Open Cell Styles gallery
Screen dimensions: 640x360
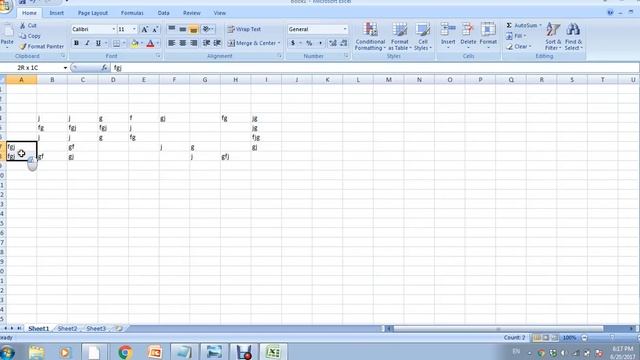point(423,37)
